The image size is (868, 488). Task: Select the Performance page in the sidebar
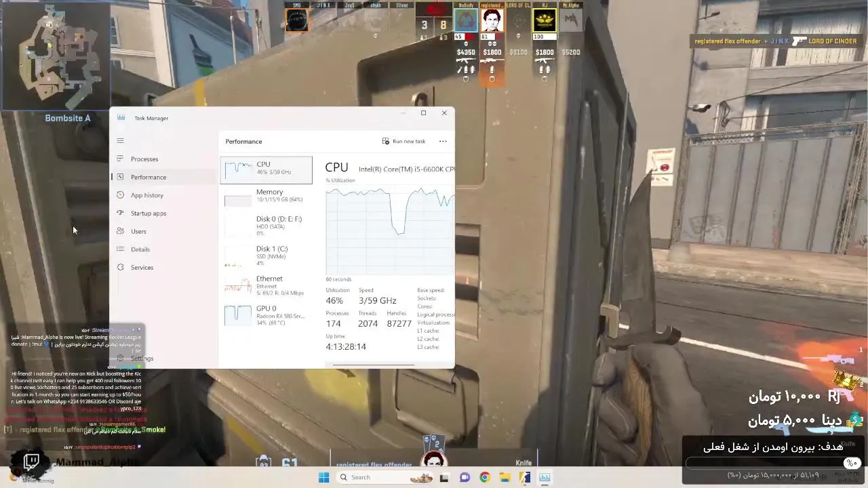click(x=163, y=177)
